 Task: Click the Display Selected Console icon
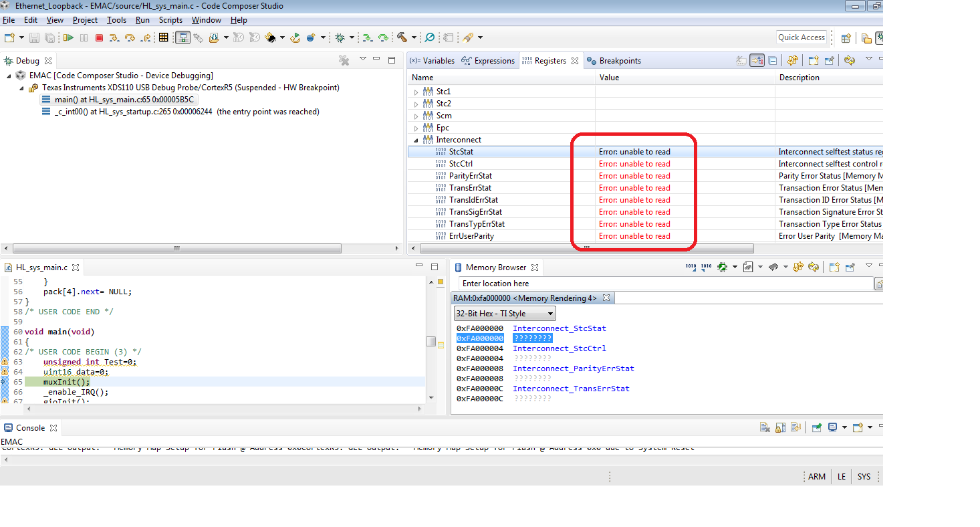click(832, 427)
